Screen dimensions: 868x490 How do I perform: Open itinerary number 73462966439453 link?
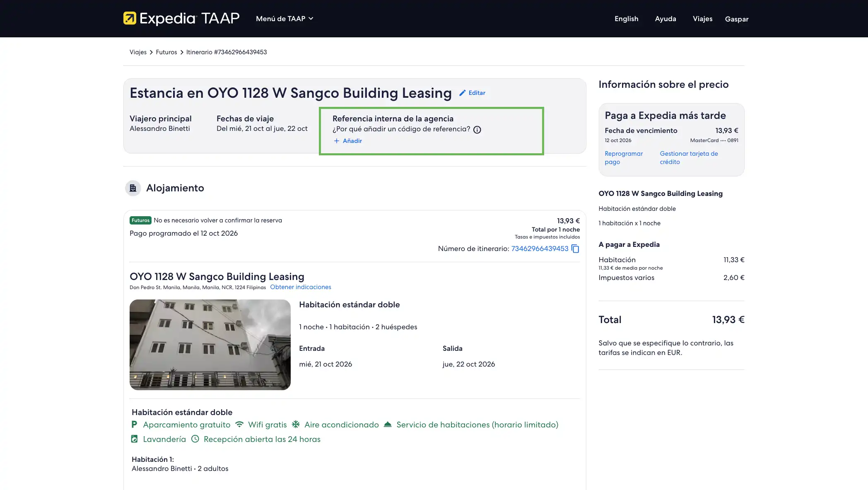[540, 249]
